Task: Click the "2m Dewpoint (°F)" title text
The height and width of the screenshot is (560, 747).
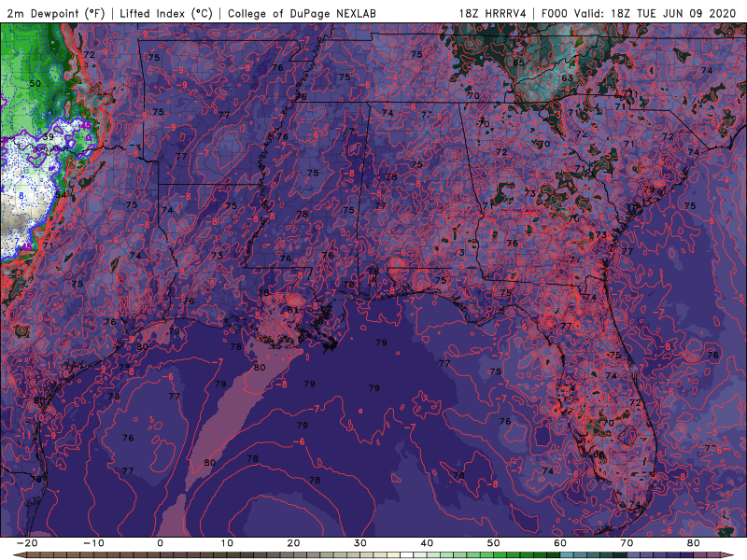Action: [x=56, y=13]
